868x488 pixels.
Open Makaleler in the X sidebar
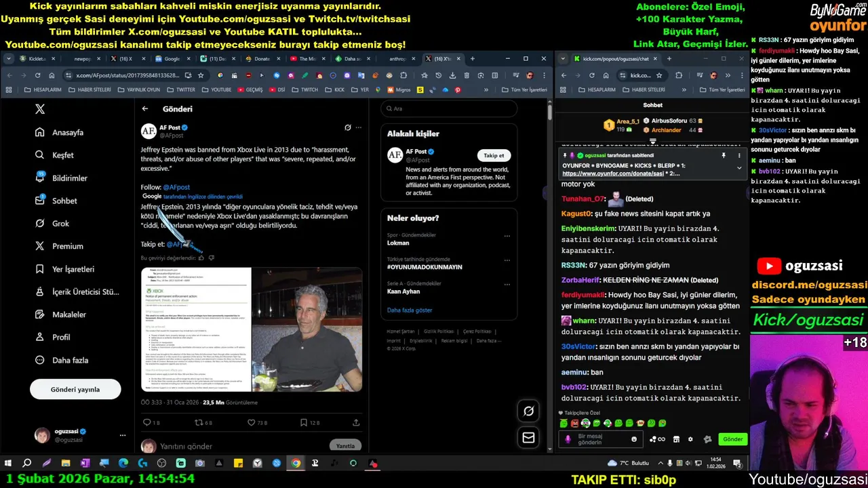tap(60, 314)
